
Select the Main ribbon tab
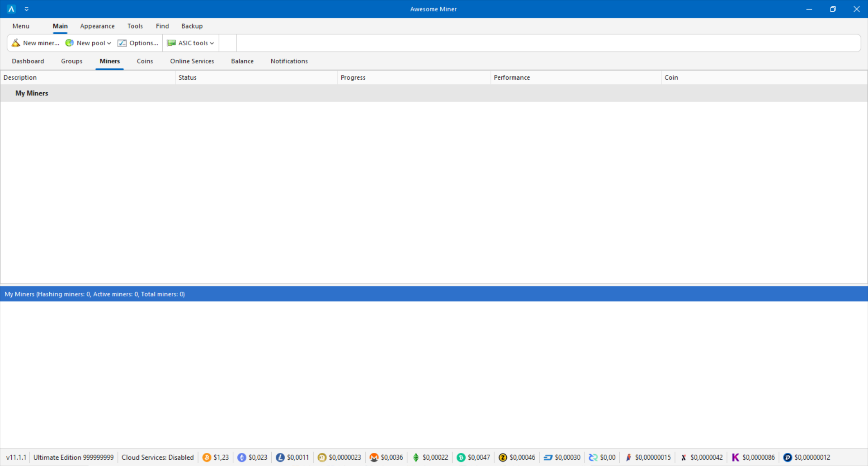tap(60, 26)
